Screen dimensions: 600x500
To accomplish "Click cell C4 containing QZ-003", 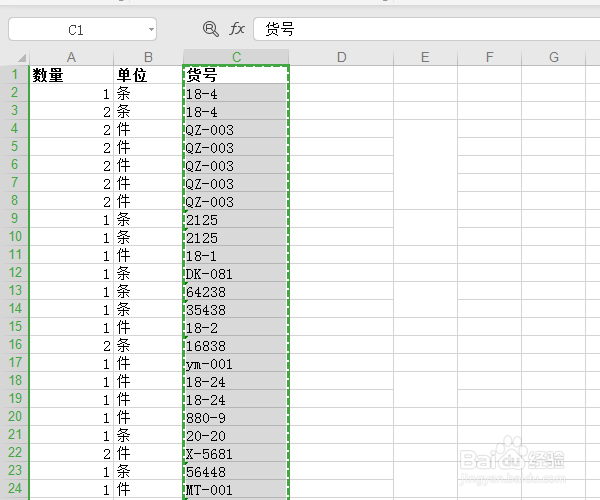I will [236, 129].
